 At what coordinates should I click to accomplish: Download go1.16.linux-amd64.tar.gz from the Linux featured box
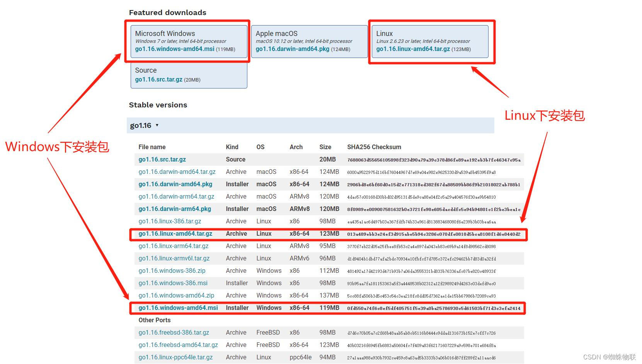[x=413, y=49]
